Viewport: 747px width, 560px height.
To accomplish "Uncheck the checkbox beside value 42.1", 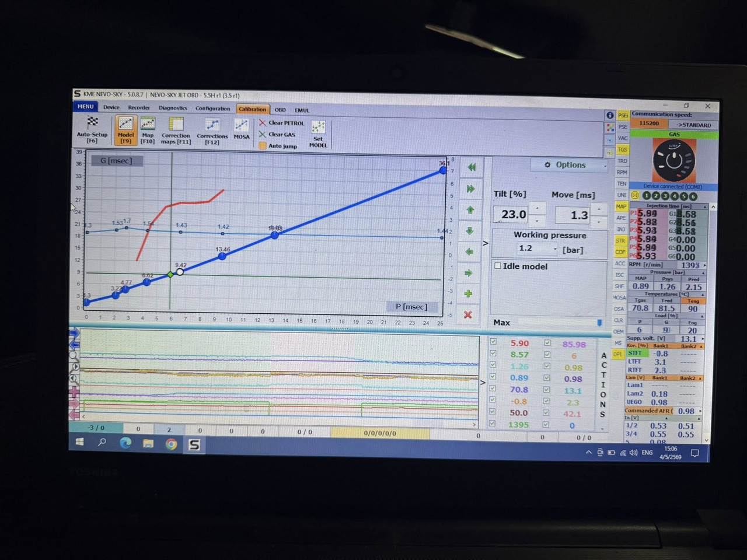I will tap(547, 414).
